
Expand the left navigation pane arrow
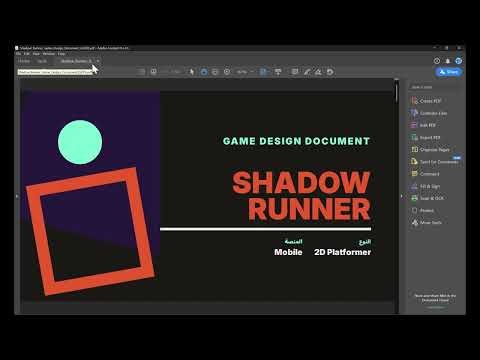17,196
